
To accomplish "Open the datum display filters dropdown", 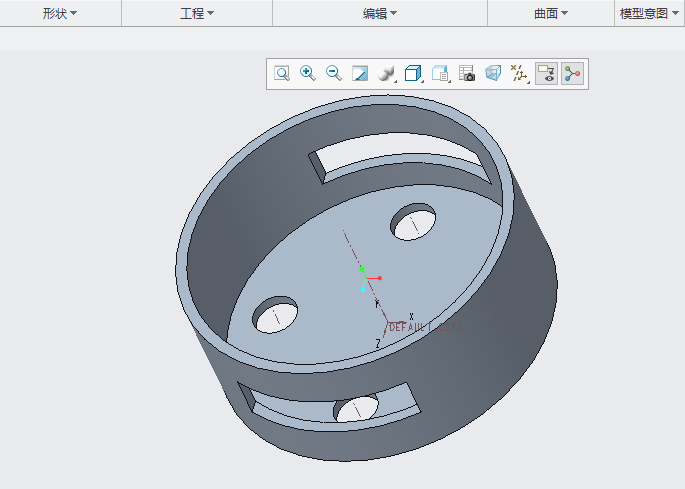I will [x=519, y=74].
